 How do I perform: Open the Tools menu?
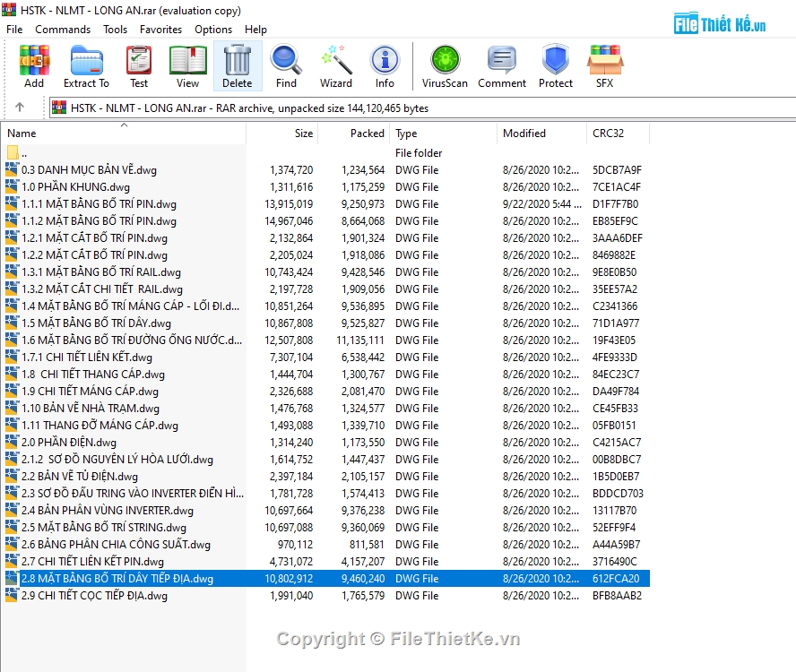(116, 30)
